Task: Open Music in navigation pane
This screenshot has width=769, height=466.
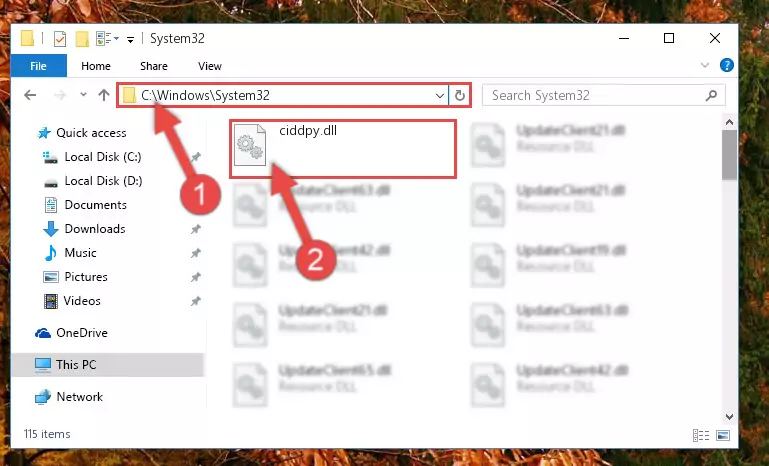Action: [80, 253]
